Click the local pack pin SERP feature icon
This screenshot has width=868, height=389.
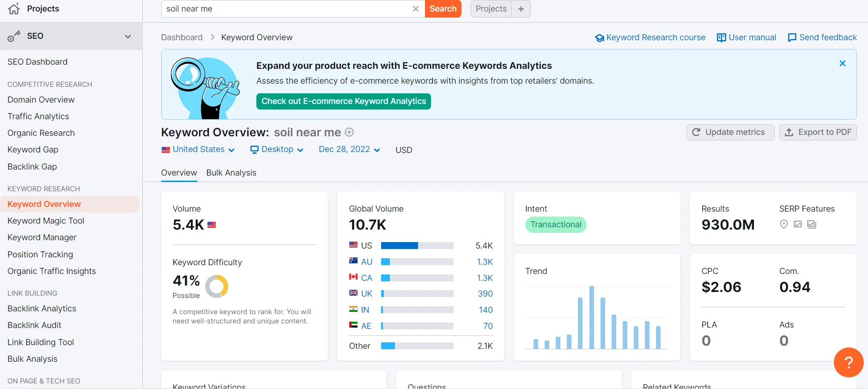(784, 224)
